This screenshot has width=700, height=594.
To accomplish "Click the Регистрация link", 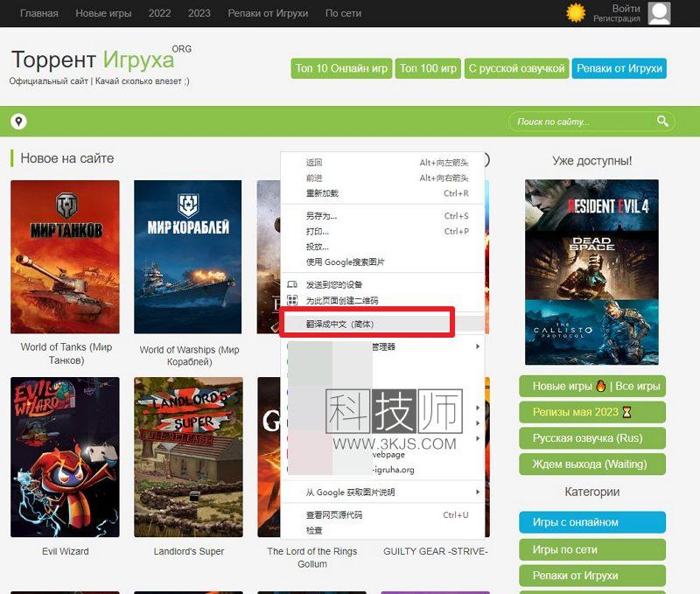I will click(617, 18).
